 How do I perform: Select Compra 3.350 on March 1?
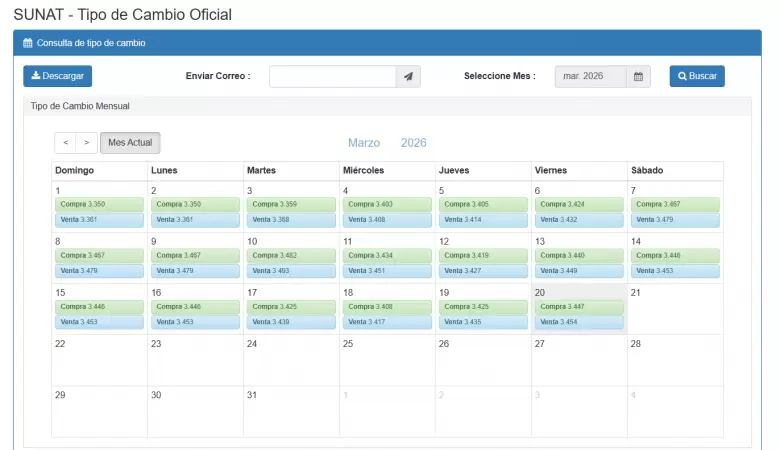click(99, 204)
